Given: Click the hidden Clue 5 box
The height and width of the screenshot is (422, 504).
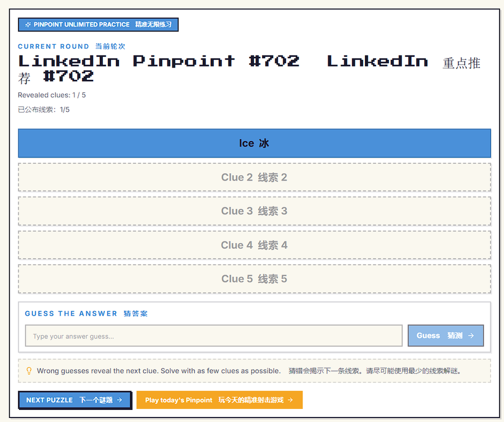Looking at the screenshot, I should (254, 279).
